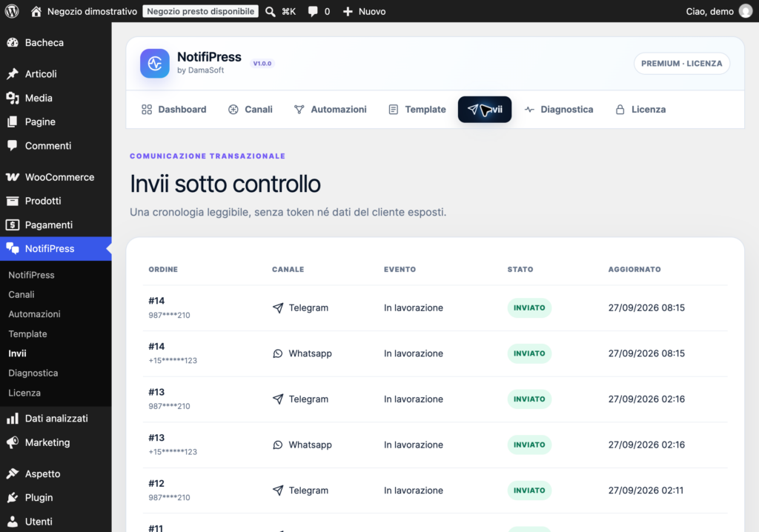Screen dimensions: 759x532
Task: Click the NotifiPress logo icon
Action: (154, 64)
